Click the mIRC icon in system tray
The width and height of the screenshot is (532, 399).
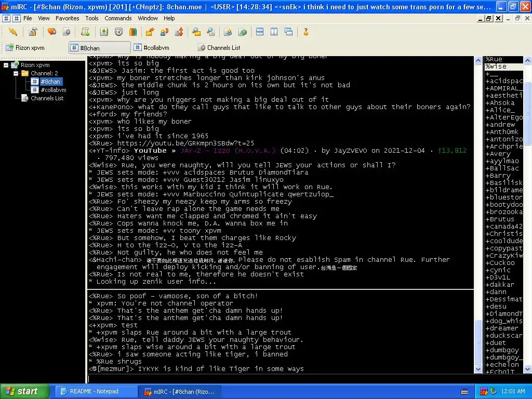484,392
